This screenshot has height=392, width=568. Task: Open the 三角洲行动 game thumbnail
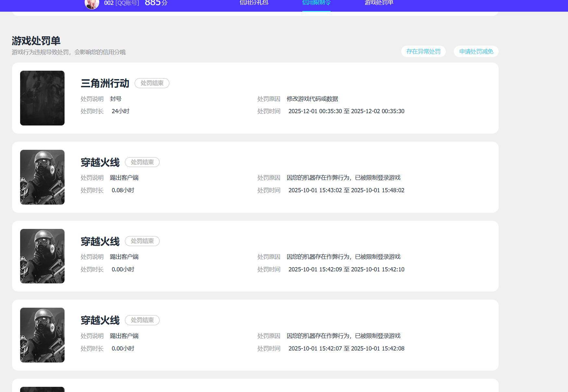tap(42, 98)
